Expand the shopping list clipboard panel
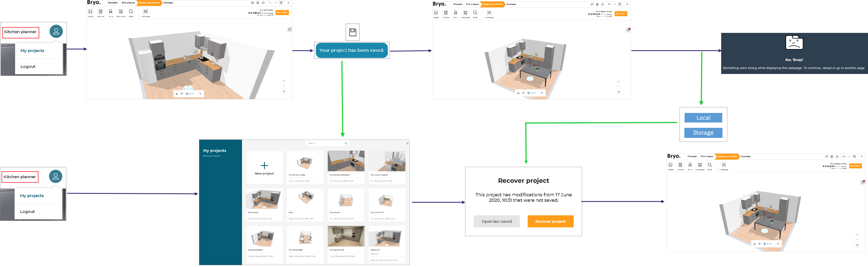 [x=258, y=3]
